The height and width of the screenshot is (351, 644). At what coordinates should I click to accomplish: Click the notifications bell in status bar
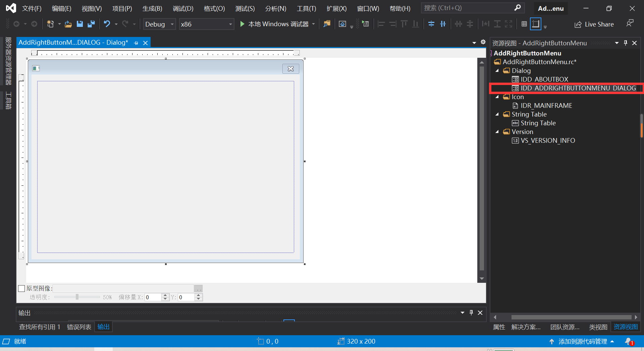(629, 342)
